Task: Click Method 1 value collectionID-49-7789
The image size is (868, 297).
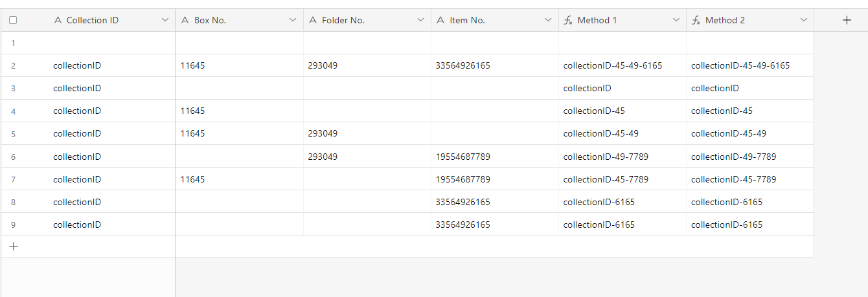Action: click(606, 157)
